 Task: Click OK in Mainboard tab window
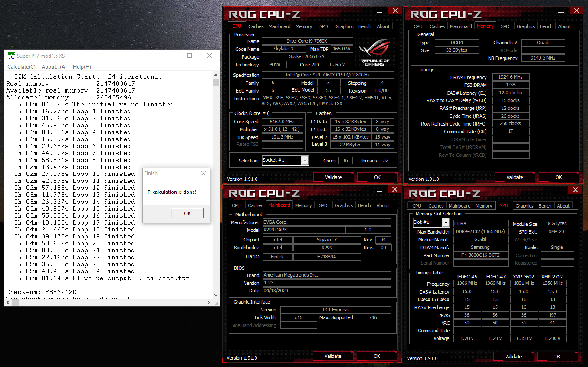(x=377, y=356)
